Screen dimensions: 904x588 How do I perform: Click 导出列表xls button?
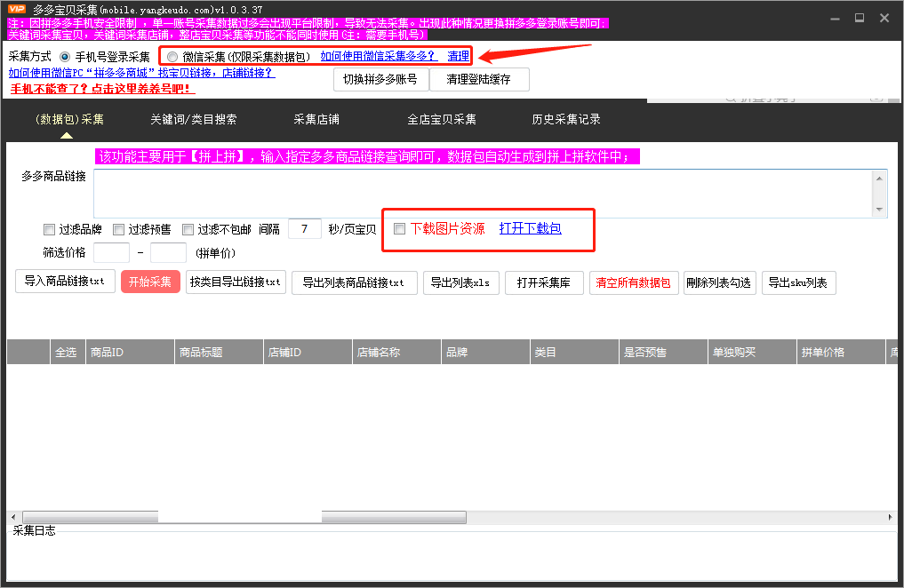460,282
